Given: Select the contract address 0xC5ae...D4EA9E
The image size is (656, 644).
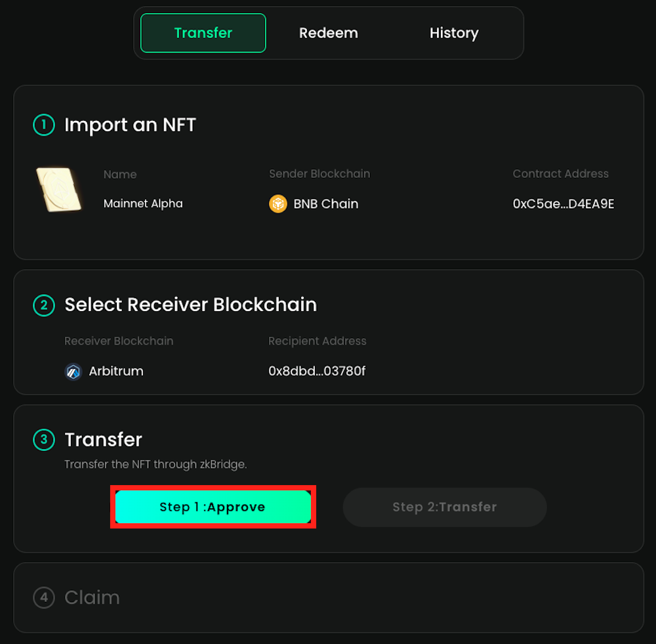Looking at the screenshot, I should pyautogui.click(x=563, y=204).
